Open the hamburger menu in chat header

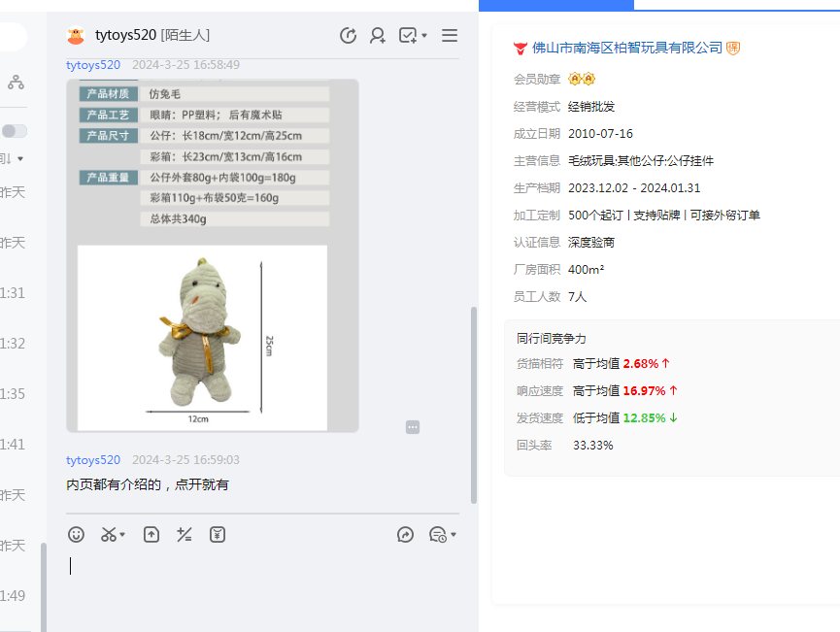click(x=450, y=36)
